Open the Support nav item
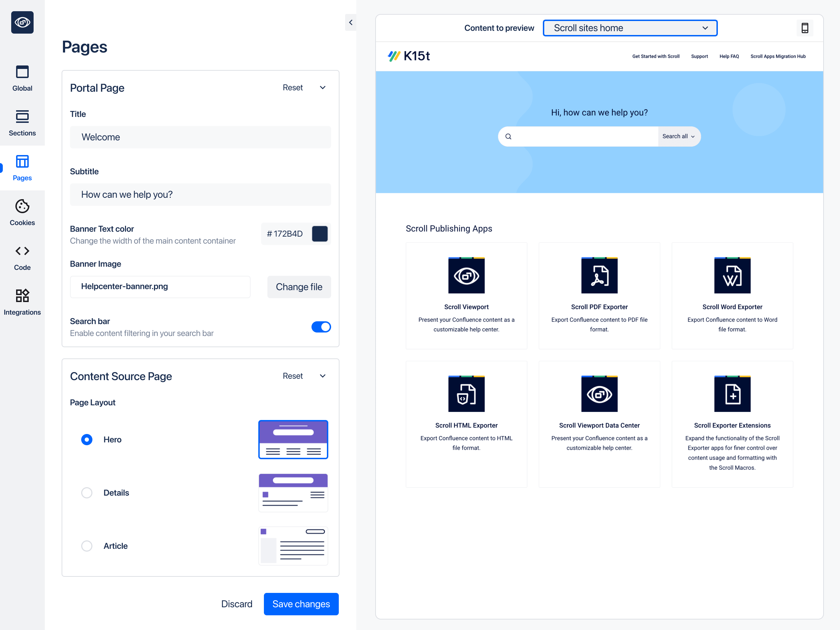This screenshot has width=840, height=630. (x=699, y=56)
